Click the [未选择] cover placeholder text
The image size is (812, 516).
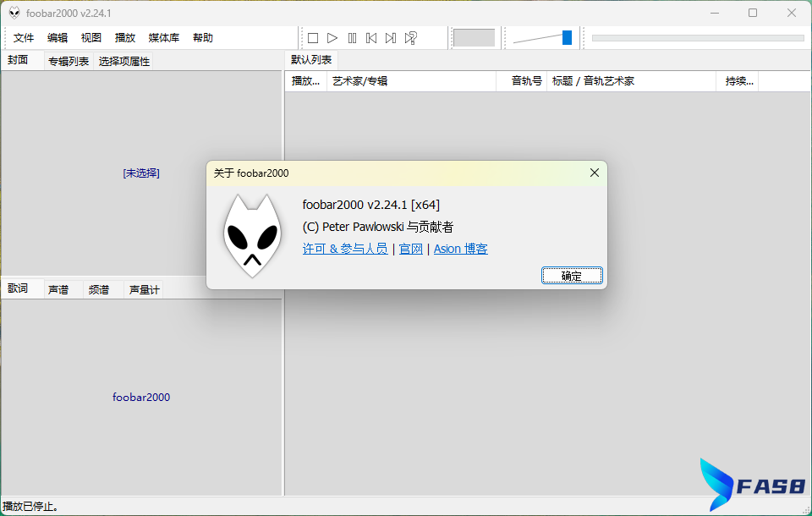pyautogui.click(x=141, y=173)
